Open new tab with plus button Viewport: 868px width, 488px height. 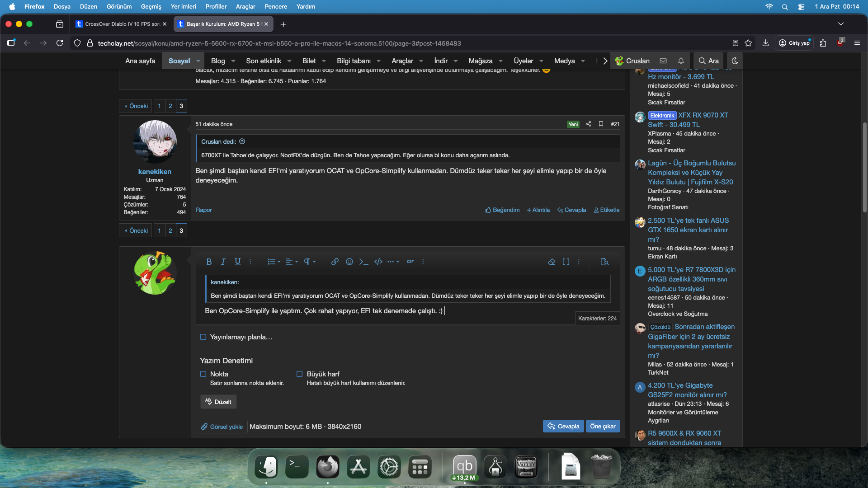[283, 24]
